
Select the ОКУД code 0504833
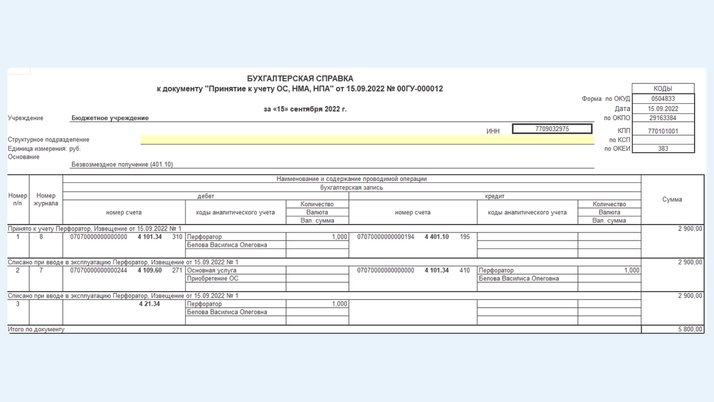click(x=663, y=99)
